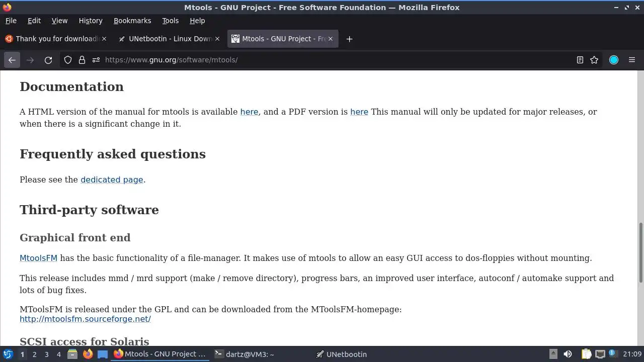Toggle reader view for this page
644x362 pixels.
(x=580, y=60)
